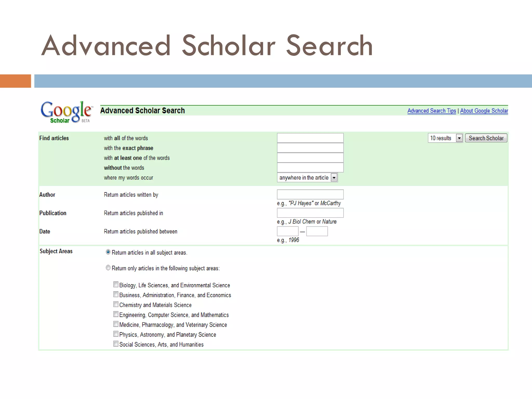Click the 'Return articles written by' text
532x399 pixels.
[131, 195]
